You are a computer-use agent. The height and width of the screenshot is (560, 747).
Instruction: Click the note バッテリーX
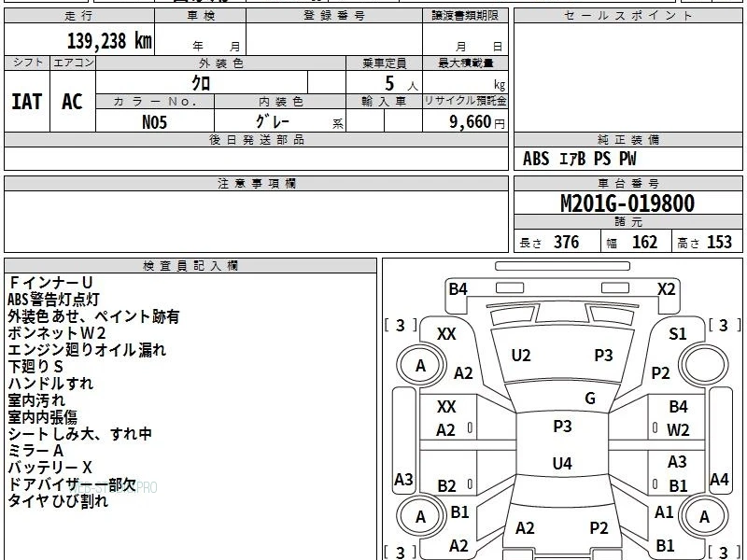pos(50,468)
